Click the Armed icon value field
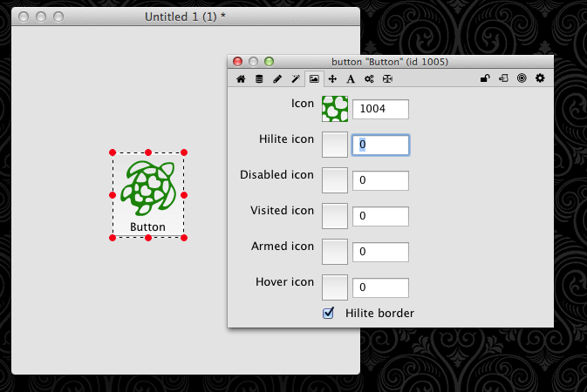The image size is (587, 392). point(380,252)
